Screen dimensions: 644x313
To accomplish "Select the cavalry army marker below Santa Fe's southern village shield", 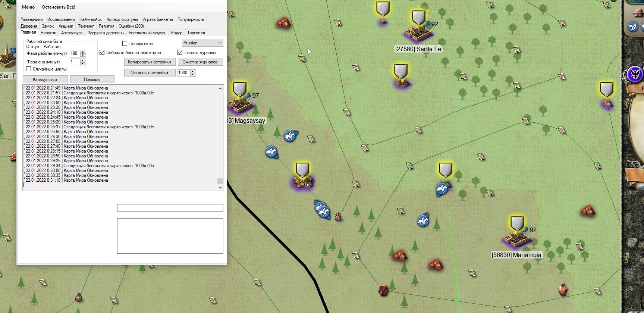I will (442, 189).
